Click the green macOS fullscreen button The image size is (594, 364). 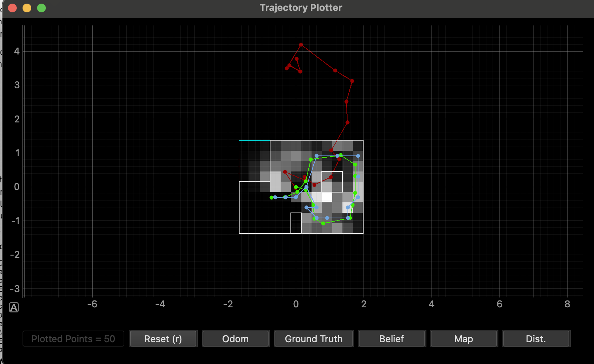pos(41,8)
